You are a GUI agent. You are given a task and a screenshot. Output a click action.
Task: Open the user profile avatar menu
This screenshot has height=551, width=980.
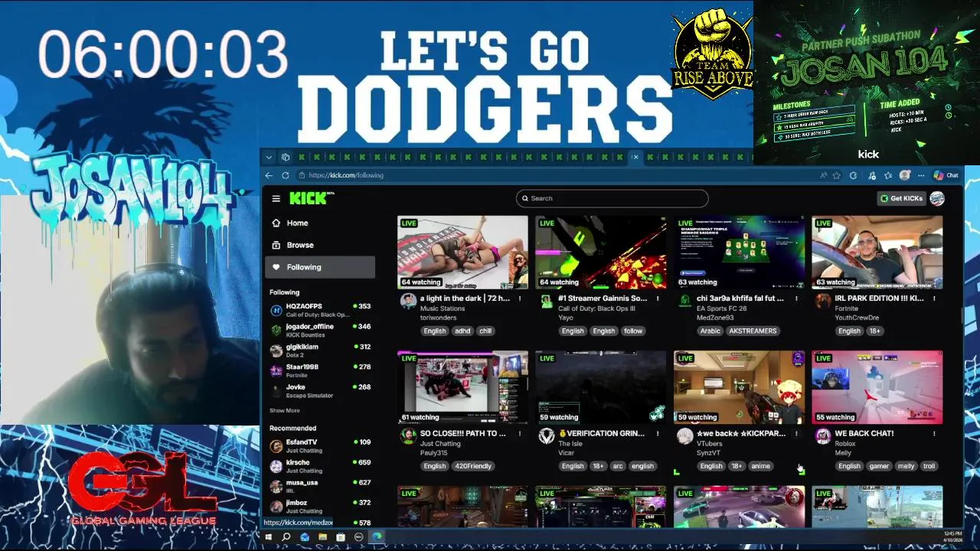click(x=936, y=198)
